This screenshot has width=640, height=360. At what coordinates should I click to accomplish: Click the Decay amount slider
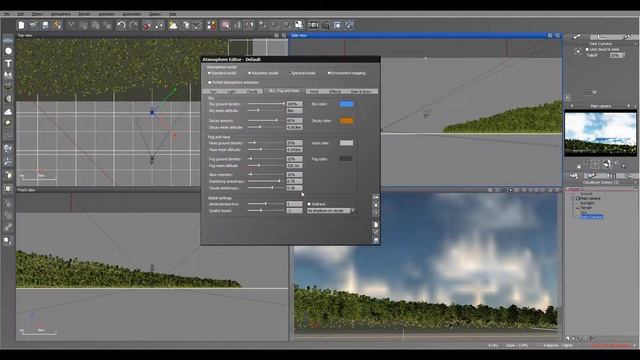(266, 120)
